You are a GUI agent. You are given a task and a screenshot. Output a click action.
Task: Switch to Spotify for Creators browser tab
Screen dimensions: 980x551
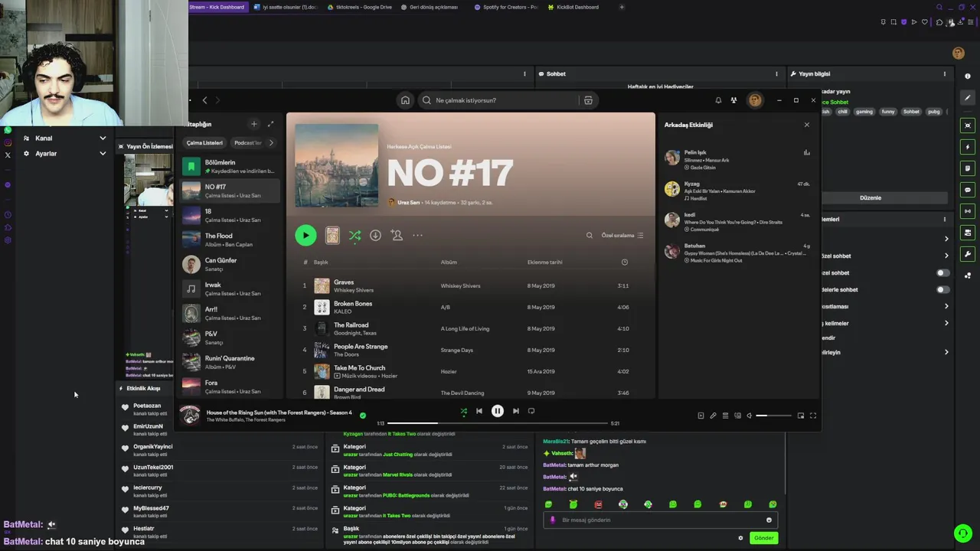[x=505, y=7]
